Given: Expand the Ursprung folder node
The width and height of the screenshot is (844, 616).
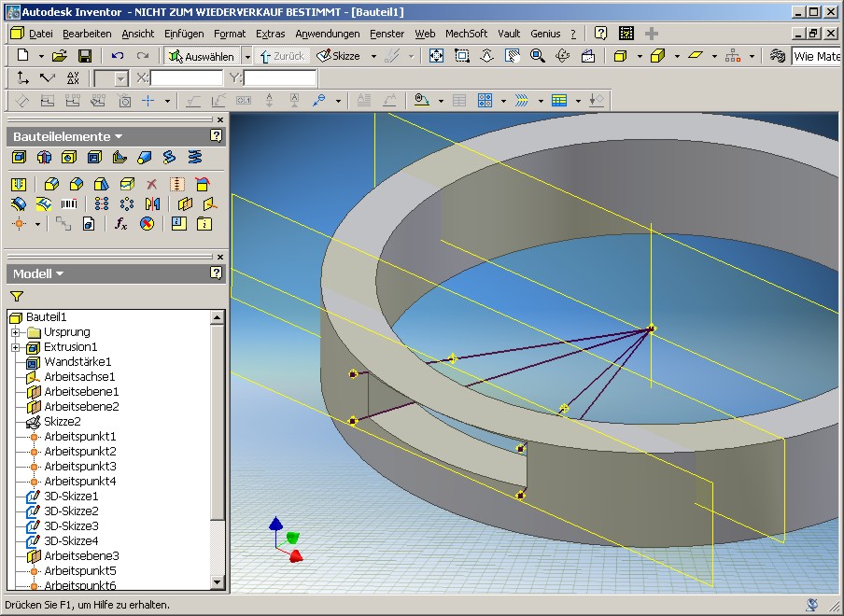Looking at the screenshot, I should coord(15,332).
